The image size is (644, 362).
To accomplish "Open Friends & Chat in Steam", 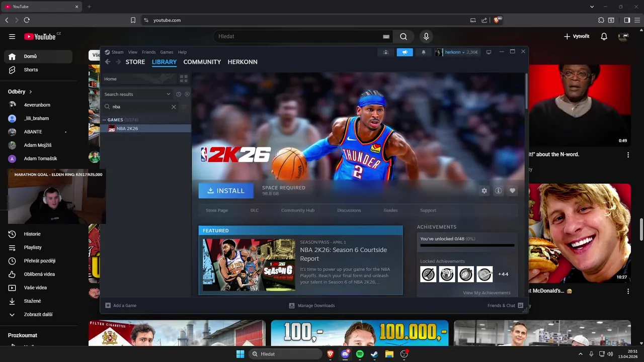I will point(505,305).
